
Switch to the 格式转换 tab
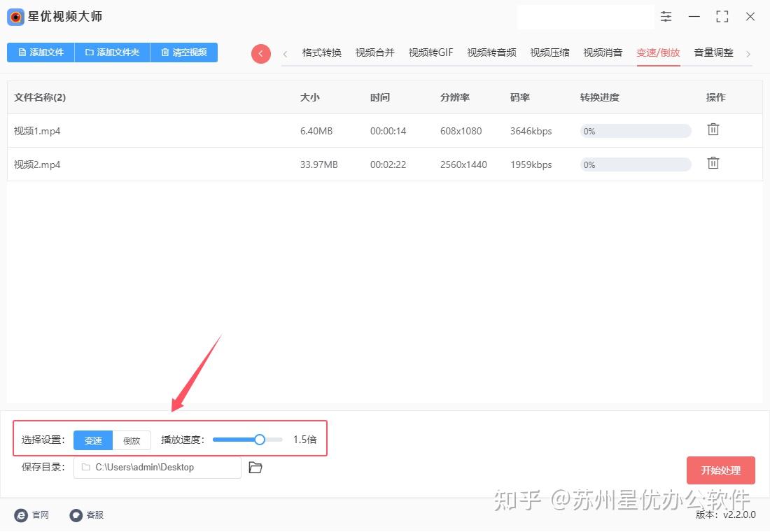[322, 52]
